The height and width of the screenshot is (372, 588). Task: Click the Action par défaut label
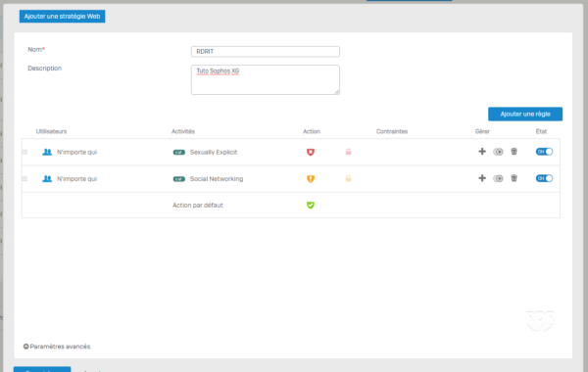pos(198,205)
